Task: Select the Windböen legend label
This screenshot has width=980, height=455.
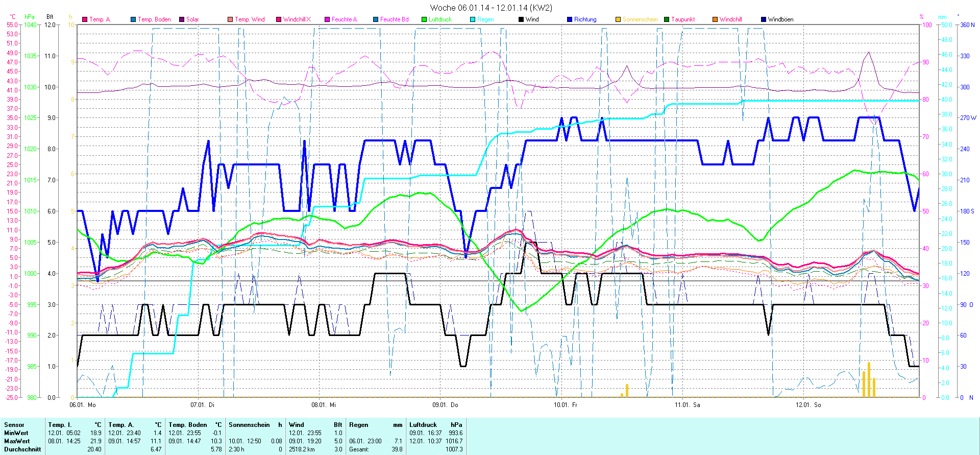Action: click(780, 19)
